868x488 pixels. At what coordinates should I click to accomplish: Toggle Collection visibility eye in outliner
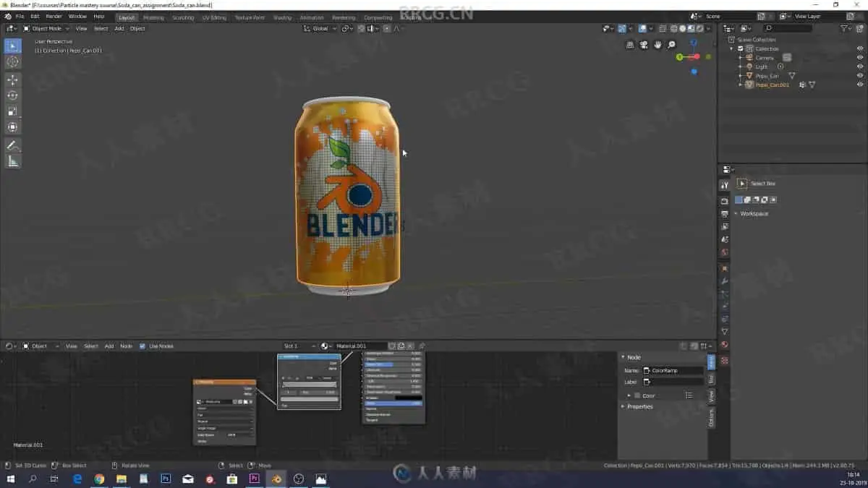point(860,48)
